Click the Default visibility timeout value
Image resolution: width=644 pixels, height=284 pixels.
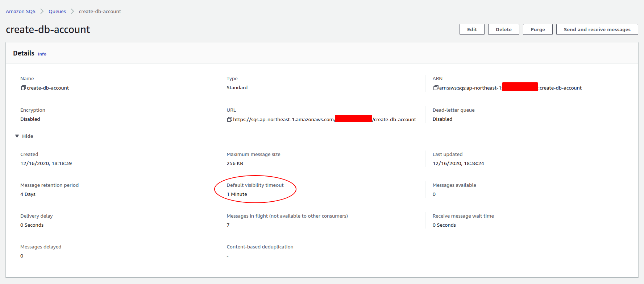237,194
